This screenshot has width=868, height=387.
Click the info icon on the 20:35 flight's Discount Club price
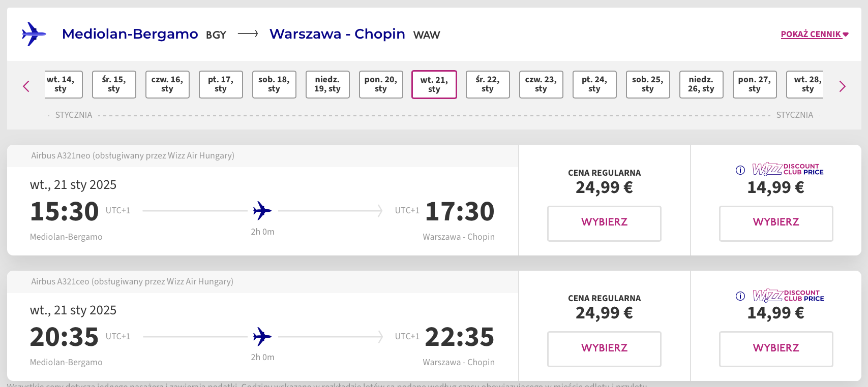[740, 296]
